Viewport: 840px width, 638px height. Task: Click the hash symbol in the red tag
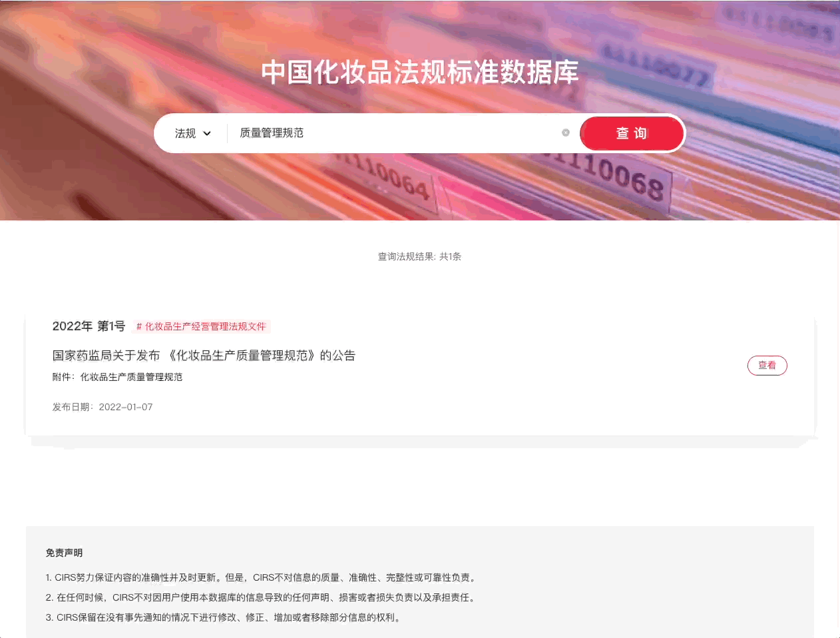coord(139,326)
